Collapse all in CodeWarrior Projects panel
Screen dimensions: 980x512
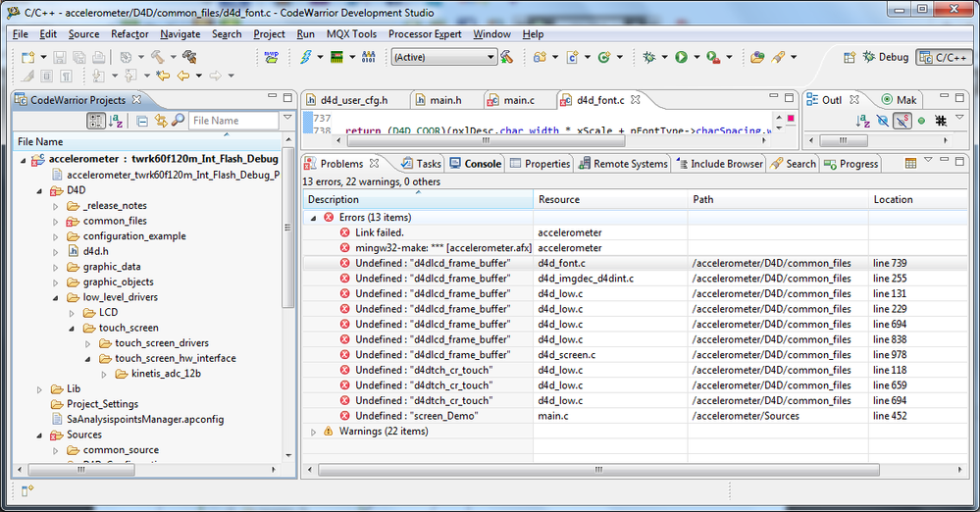[142, 121]
